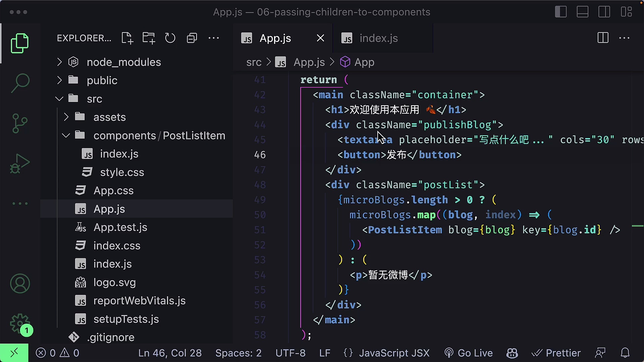Toggle primary side bar visibility
644x362 pixels.
561,12
